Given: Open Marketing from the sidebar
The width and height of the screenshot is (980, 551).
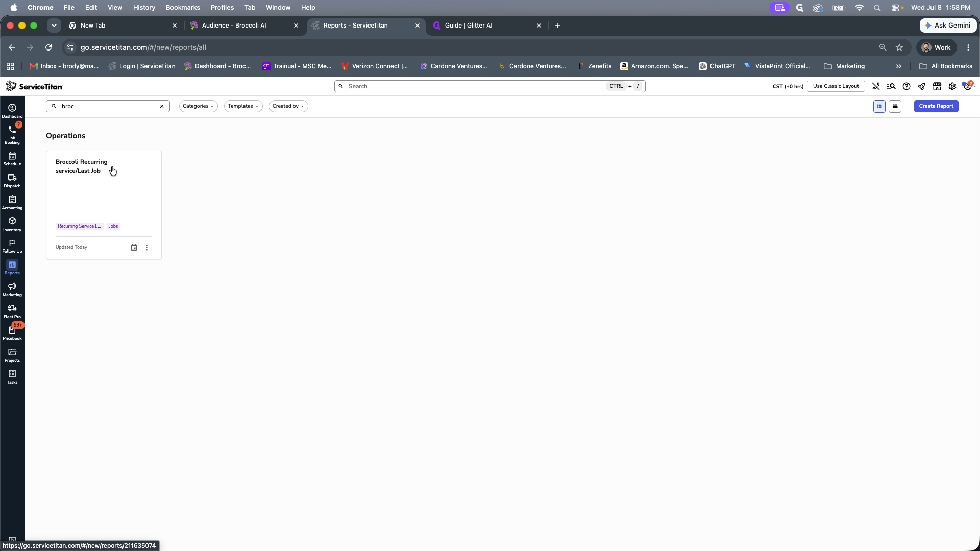Looking at the screenshot, I should click(12, 290).
